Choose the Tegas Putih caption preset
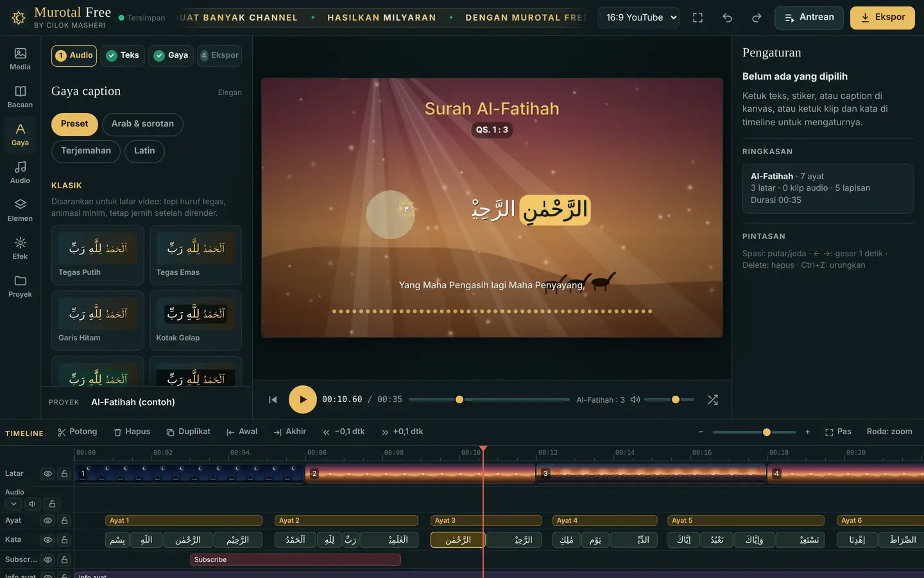This screenshot has width=924, height=578. (x=98, y=255)
